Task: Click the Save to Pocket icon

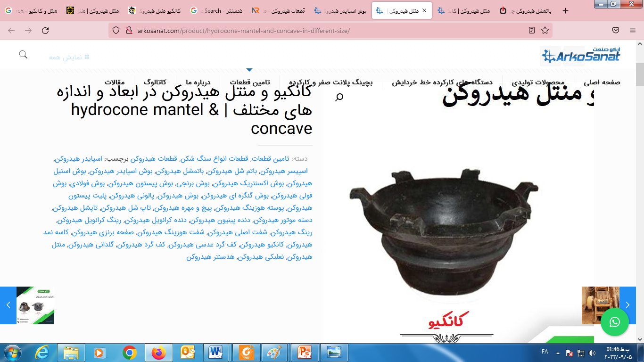Action: point(616,31)
